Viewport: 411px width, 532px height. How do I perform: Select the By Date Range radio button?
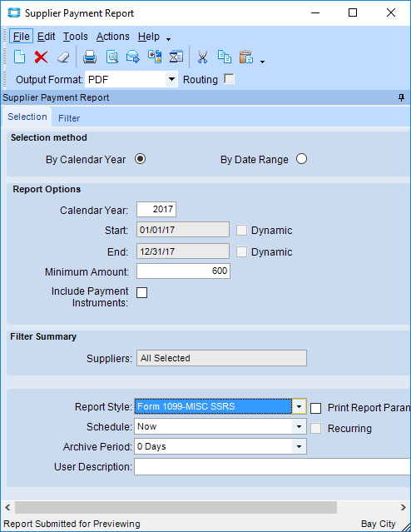point(301,159)
